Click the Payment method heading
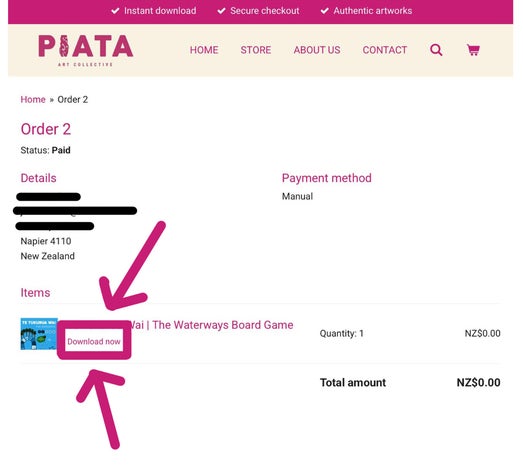The height and width of the screenshot is (471, 523). 327,178
